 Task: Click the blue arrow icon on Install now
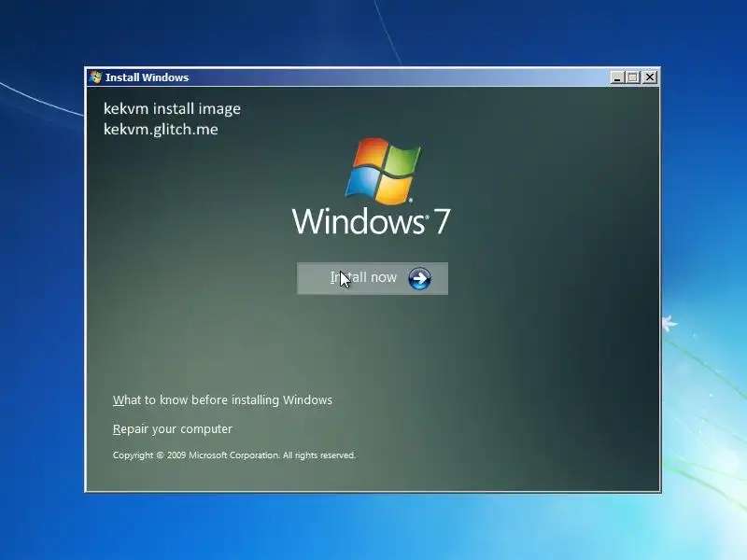[419, 278]
